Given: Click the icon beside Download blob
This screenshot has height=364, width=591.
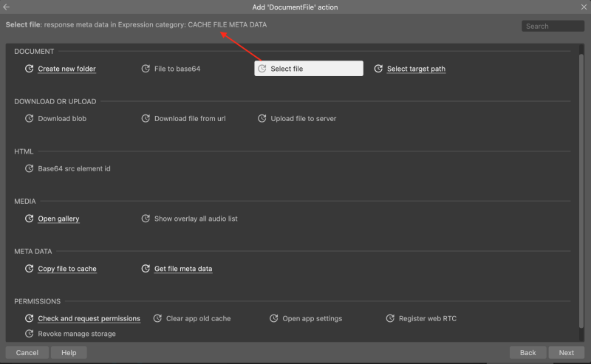Looking at the screenshot, I should point(29,118).
